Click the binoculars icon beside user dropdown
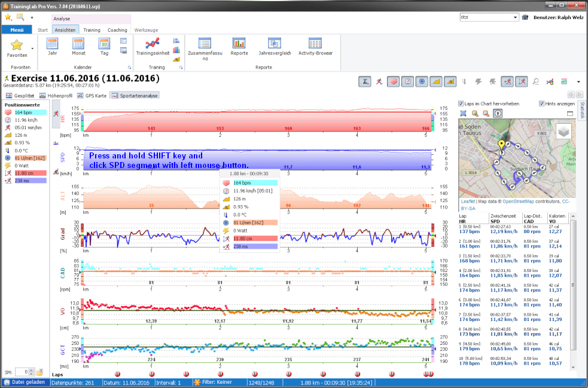588x388 pixels. tap(525, 17)
